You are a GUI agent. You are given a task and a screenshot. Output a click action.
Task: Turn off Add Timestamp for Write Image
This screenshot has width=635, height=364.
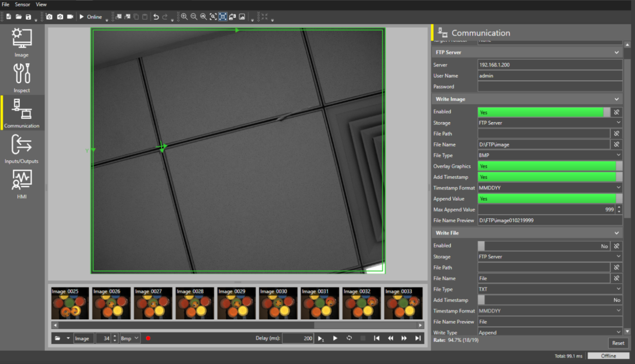click(550, 177)
